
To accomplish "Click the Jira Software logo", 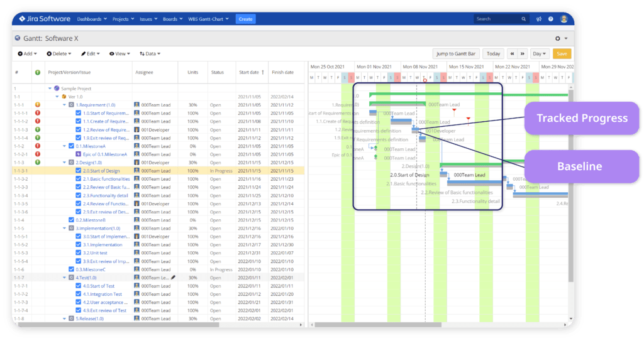I will (x=45, y=19).
